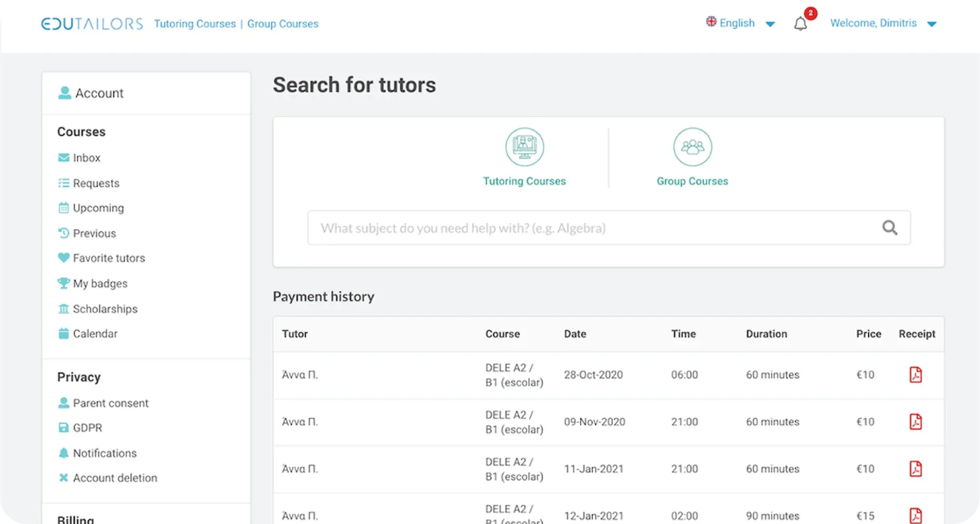
Task: Open Favorite tutors from the sidebar
Action: click(x=109, y=258)
